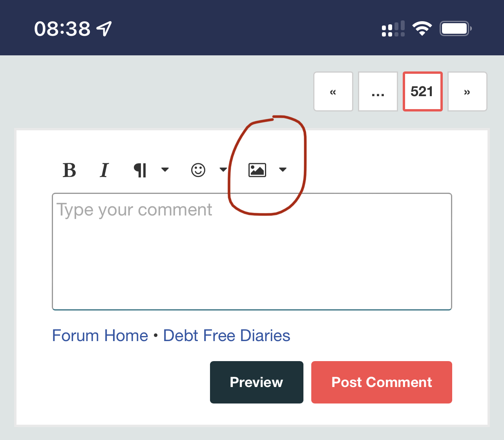Select page 521 in pagination
Viewport: 504px width, 440px height.
(x=423, y=91)
